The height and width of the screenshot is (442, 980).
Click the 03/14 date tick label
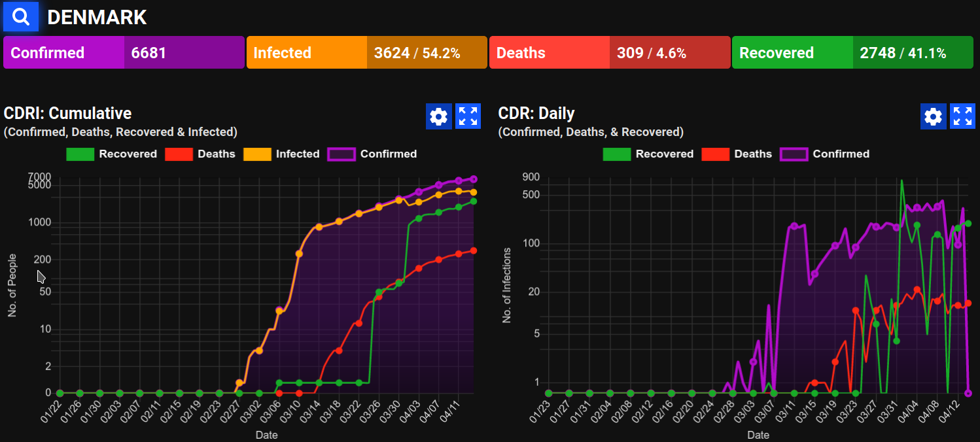[309, 412]
